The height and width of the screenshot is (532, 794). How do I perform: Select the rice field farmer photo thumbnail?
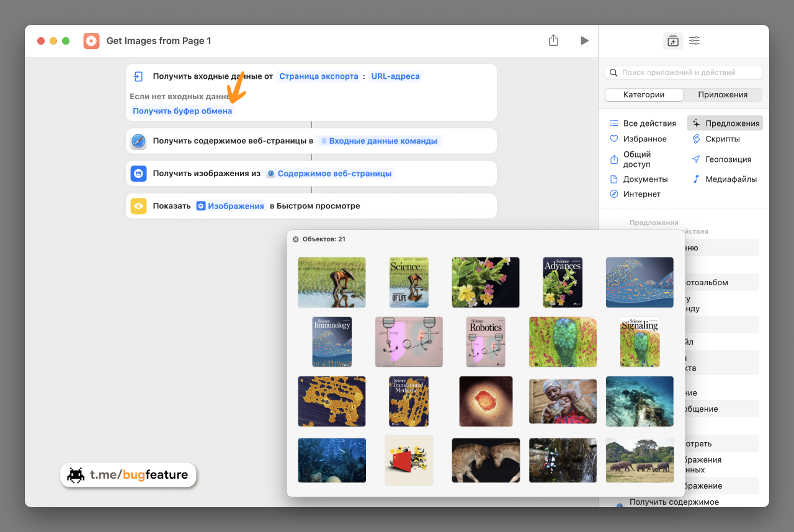point(332,282)
